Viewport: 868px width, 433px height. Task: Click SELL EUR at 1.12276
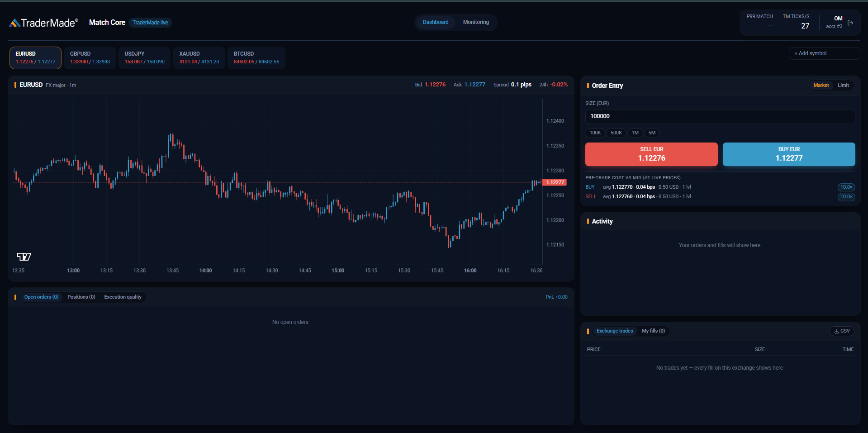[651, 154]
